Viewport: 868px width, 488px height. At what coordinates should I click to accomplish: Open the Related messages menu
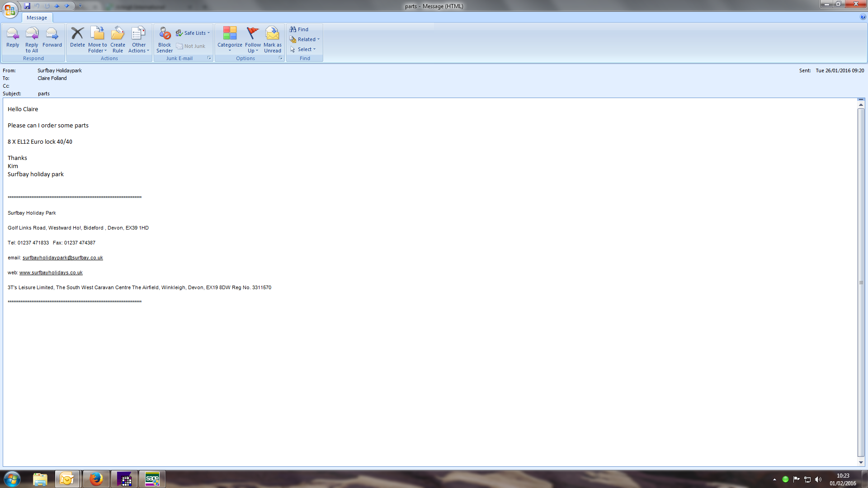point(306,39)
